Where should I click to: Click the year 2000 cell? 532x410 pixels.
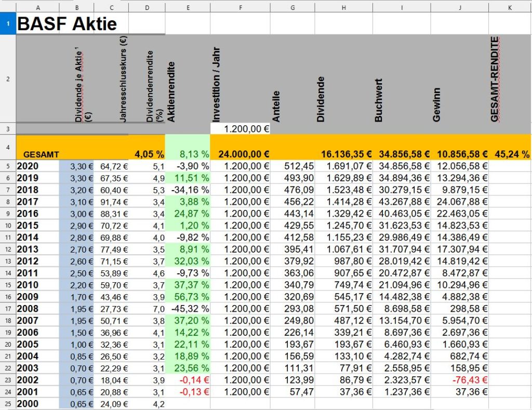coord(37,404)
